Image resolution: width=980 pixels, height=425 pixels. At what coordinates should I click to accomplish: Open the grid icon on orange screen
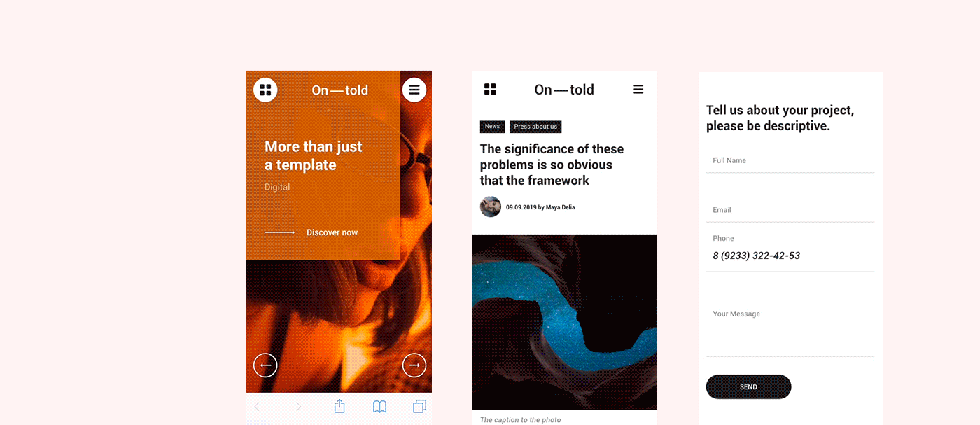(265, 90)
